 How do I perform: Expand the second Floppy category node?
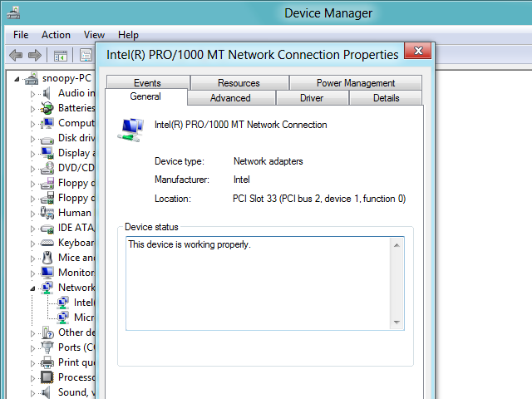(32, 199)
